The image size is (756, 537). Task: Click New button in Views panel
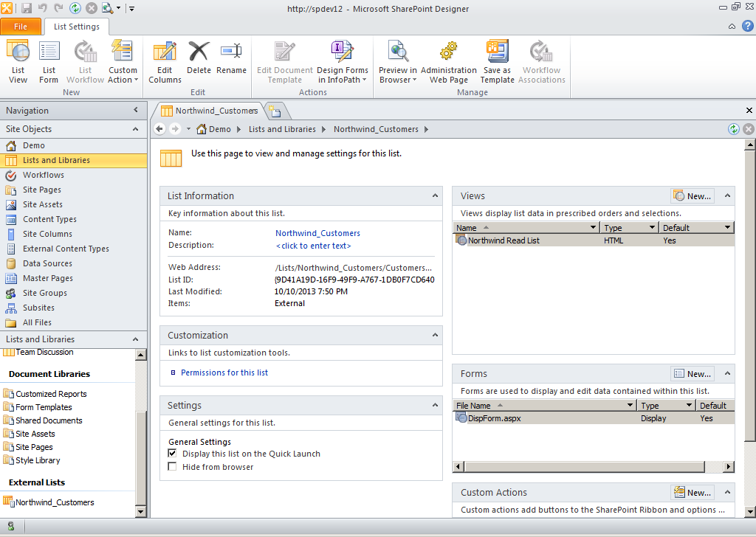point(693,196)
